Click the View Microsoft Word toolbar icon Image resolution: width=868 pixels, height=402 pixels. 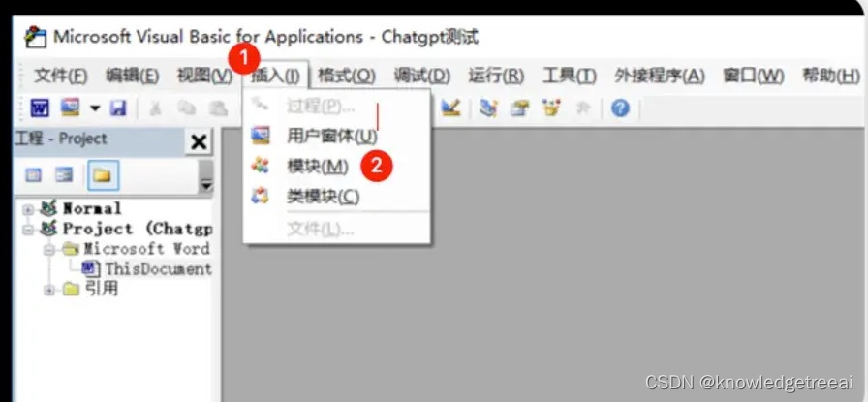point(40,108)
